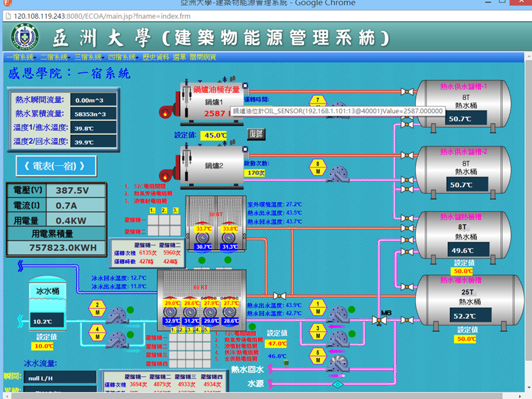Click boiler oil level reading 2587
This screenshot has height=399, width=532.
(x=214, y=113)
